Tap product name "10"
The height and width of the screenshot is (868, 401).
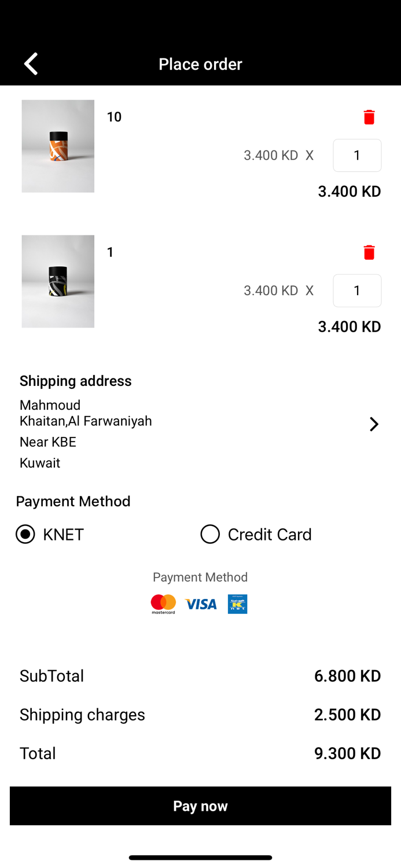(114, 117)
